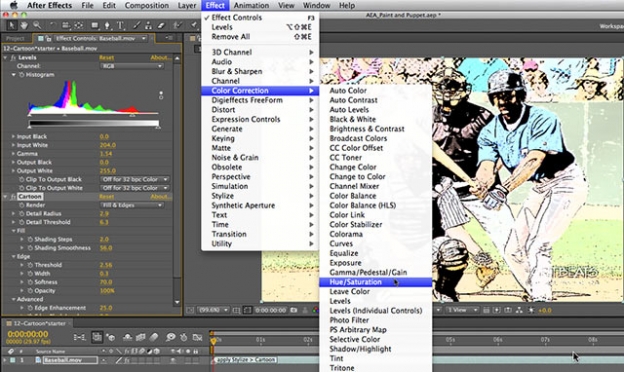Collapse the Advanced group
624x372 pixels.
pos(14,299)
